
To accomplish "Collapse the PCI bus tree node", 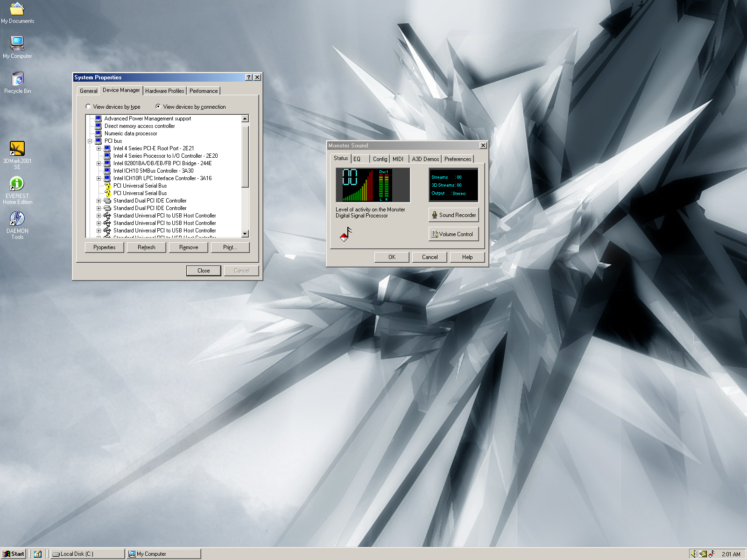I will tap(90, 141).
